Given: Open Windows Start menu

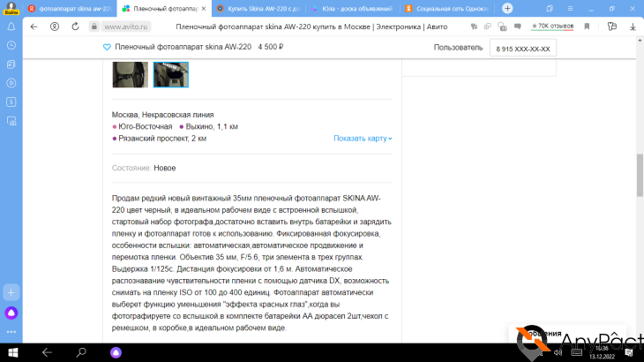Looking at the screenshot, I should [12, 352].
